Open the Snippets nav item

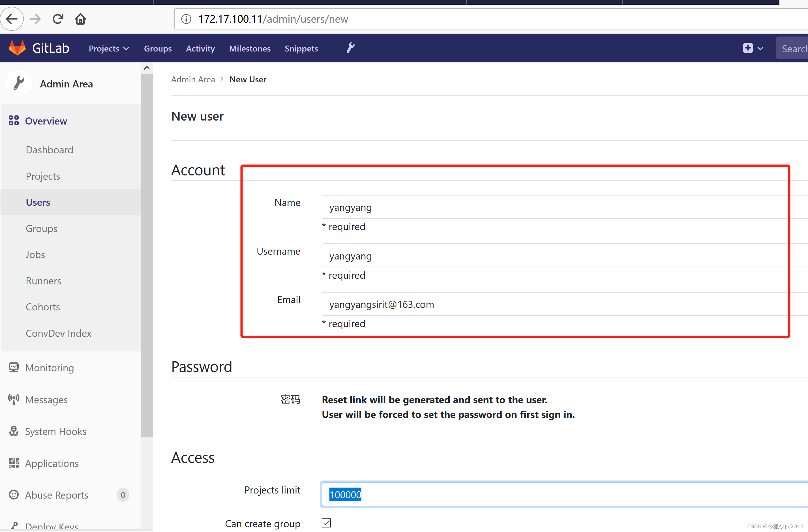point(301,48)
